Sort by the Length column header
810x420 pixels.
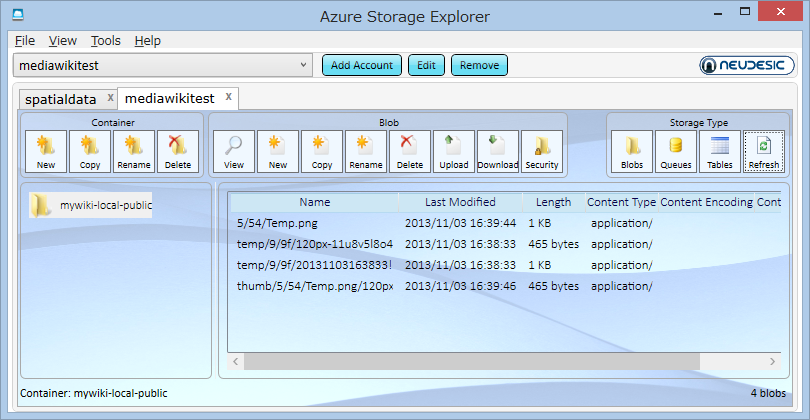pos(553,202)
